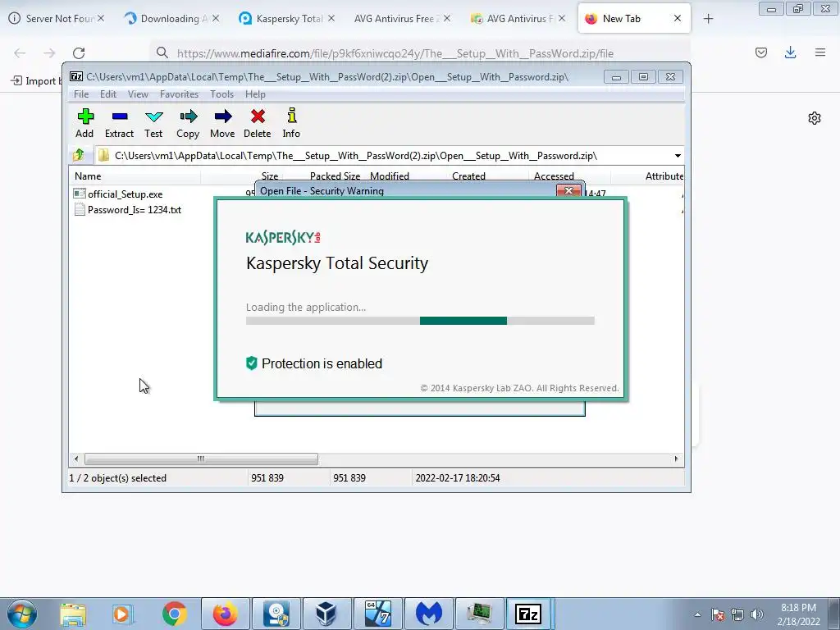Image resolution: width=840 pixels, height=630 pixels.
Task: Click the taskbar clock showing 8:18 PM
Action: tap(798, 614)
